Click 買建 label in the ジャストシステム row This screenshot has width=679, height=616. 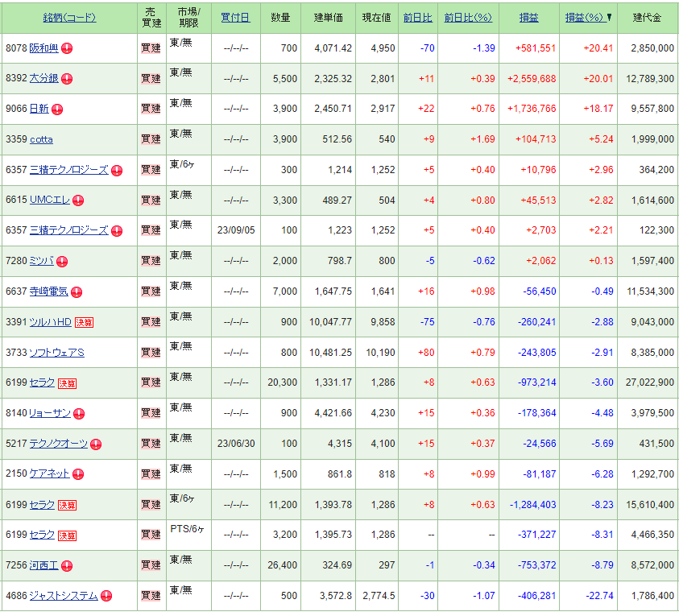(151, 596)
